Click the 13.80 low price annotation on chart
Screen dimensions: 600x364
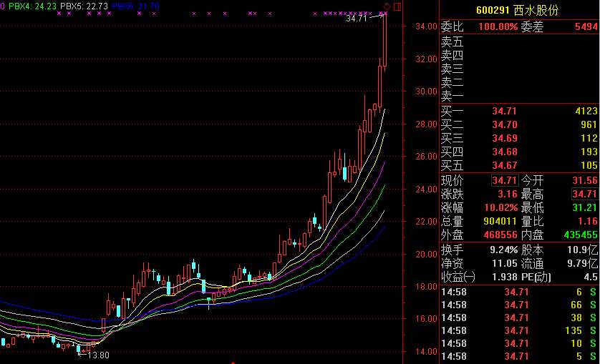98,355
